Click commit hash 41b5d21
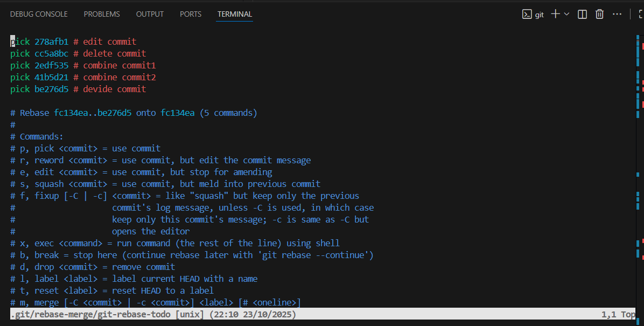Image resolution: width=644 pixels, height=326 pixels. coord(51,77)
